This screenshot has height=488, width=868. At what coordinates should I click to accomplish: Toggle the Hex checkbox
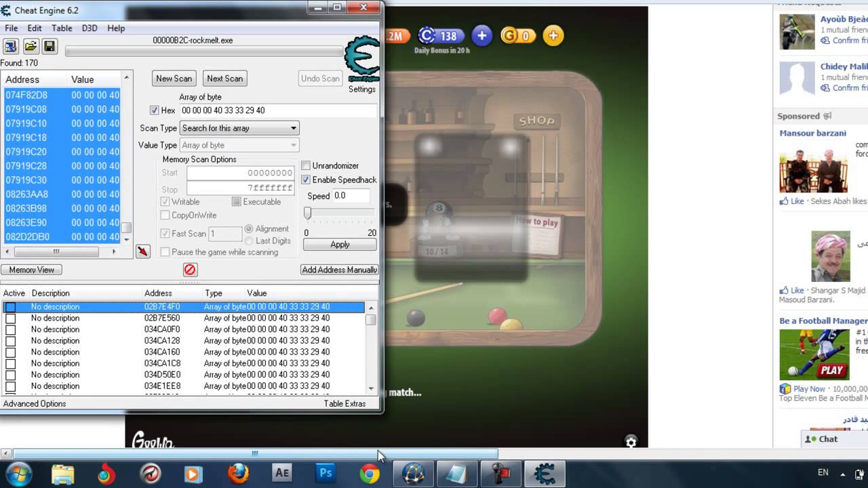click(x=155, y=110)
